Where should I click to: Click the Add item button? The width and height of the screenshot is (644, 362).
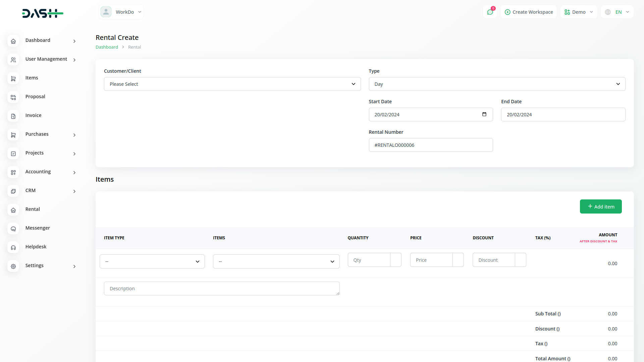point(600,206)
